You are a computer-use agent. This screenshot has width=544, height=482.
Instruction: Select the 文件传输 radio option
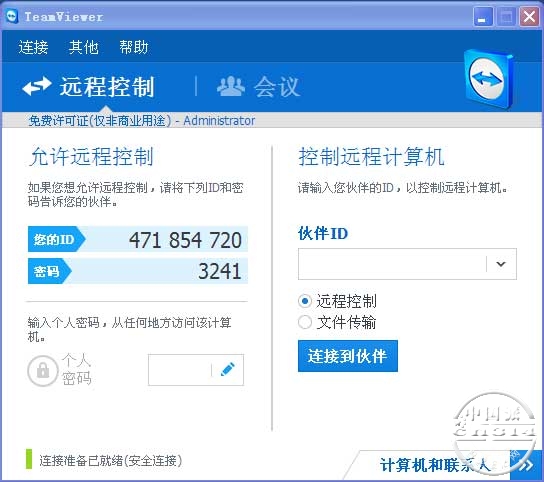(x=305, y=322)
